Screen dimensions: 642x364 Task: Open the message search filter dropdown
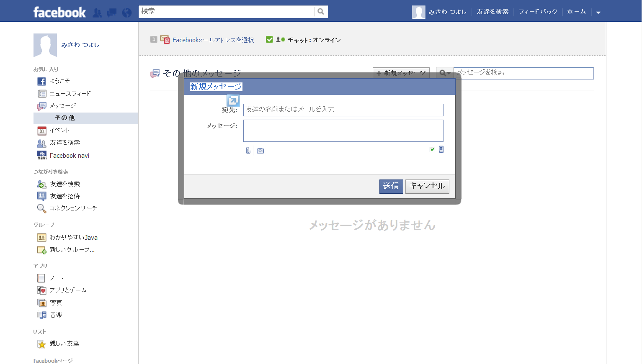coord(444,73)
